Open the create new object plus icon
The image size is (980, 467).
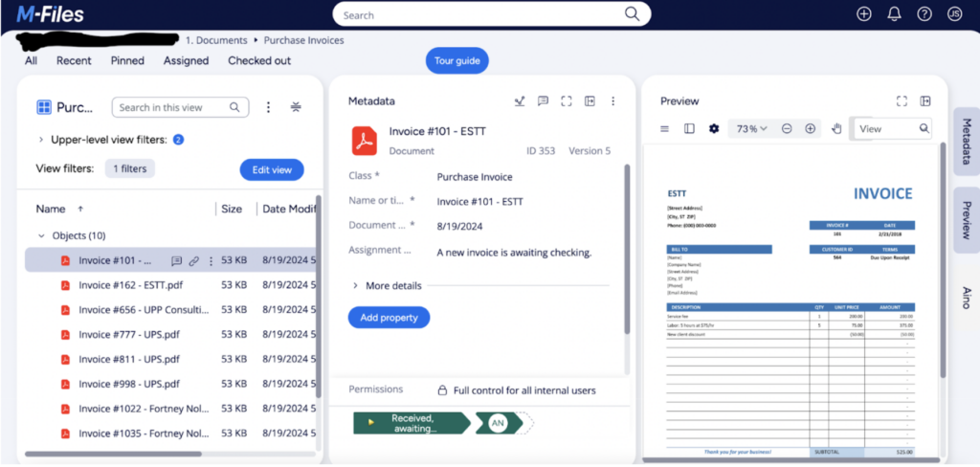coord(864,14)
